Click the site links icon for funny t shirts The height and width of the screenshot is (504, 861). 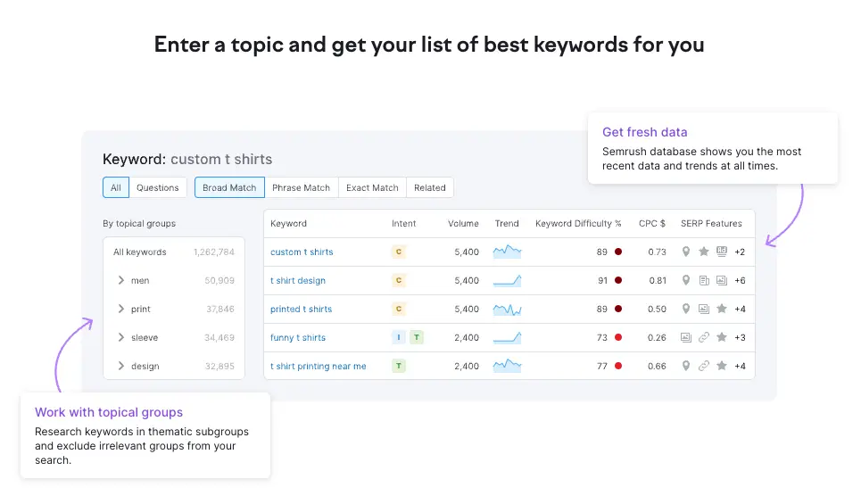click(x=704, y=337)
